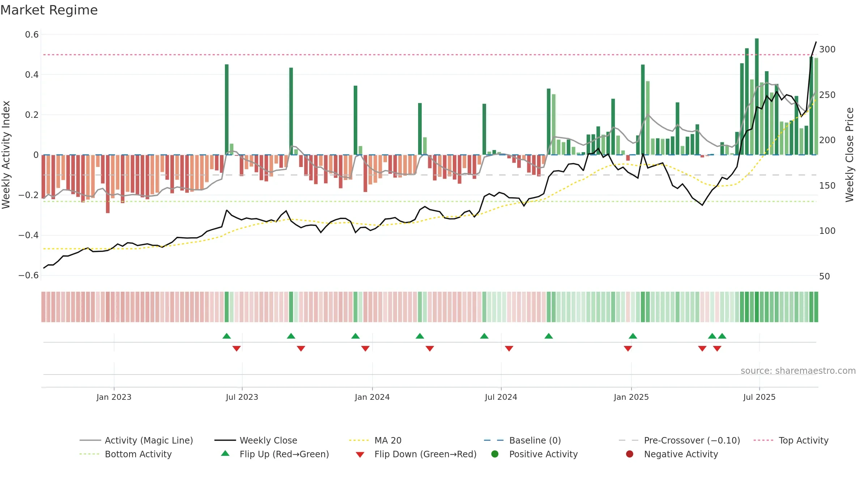
Task: Click the first red heatmap cell at left edge
Action: tap(43, 307)
